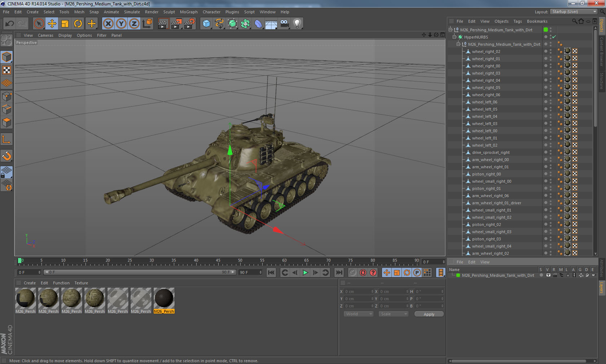The image size is (606, 364).
Task: Click the green layer color swatch
Action: pos(458,275)
